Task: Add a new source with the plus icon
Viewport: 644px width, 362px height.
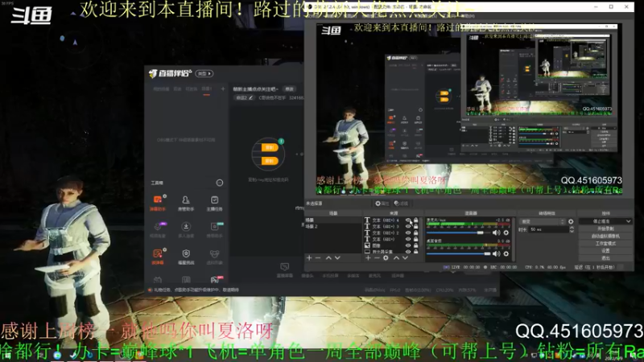Action: (368, 258)
